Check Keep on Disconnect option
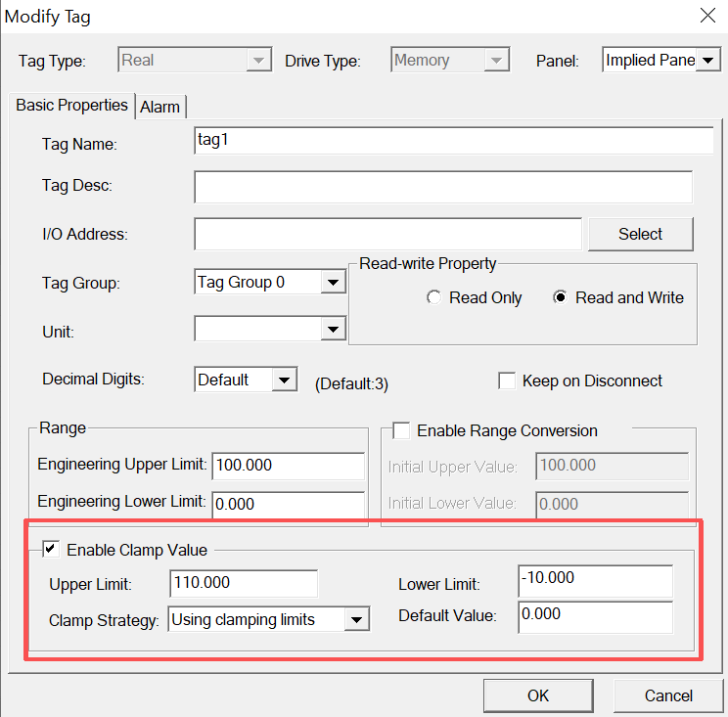The image size is (728, 717). coord(507,381)
